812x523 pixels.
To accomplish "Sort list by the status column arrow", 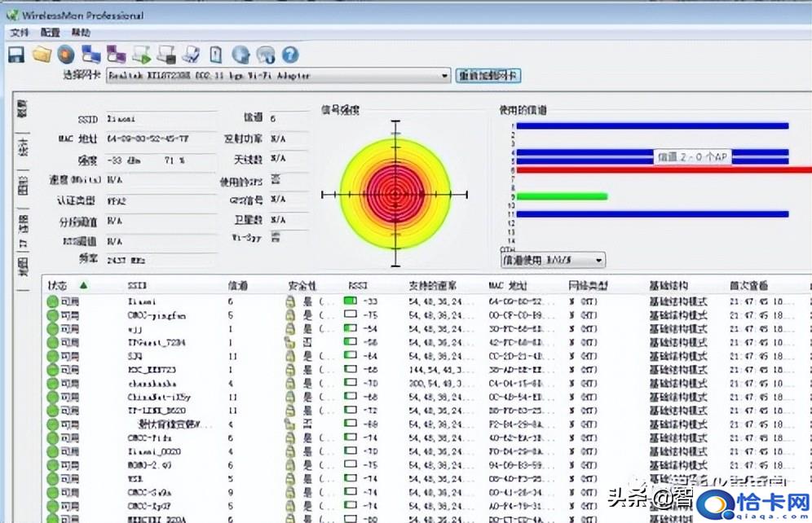I will [83, 286].
